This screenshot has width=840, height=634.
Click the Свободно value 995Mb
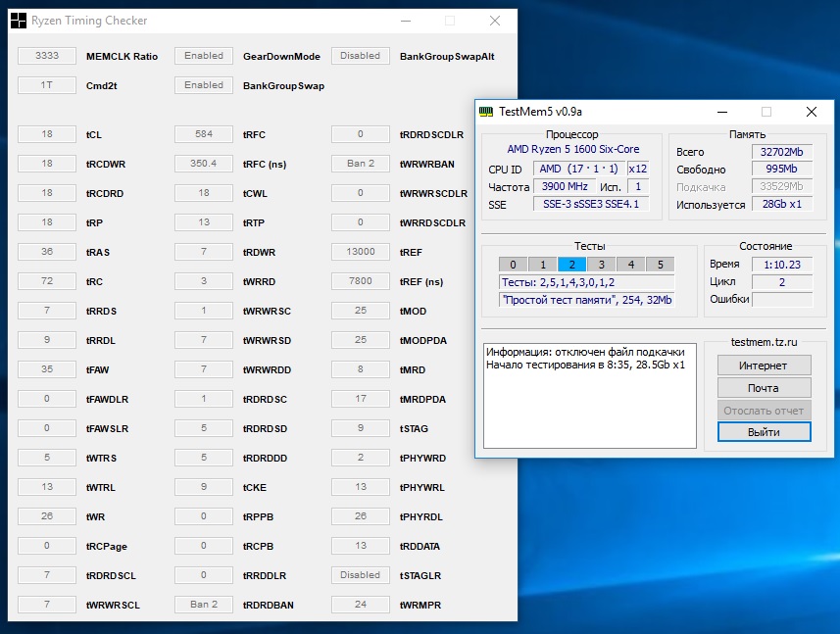(781, 169)
